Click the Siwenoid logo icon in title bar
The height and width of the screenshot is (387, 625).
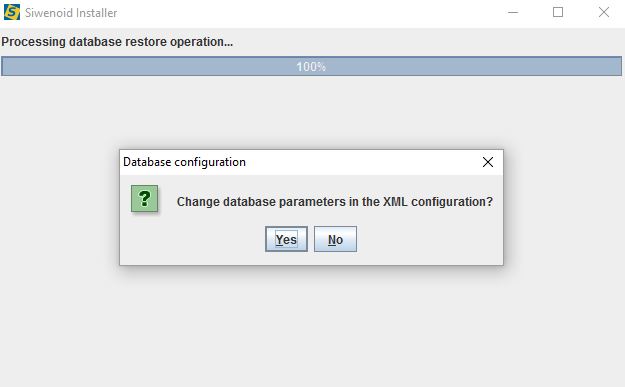point(12,12)
